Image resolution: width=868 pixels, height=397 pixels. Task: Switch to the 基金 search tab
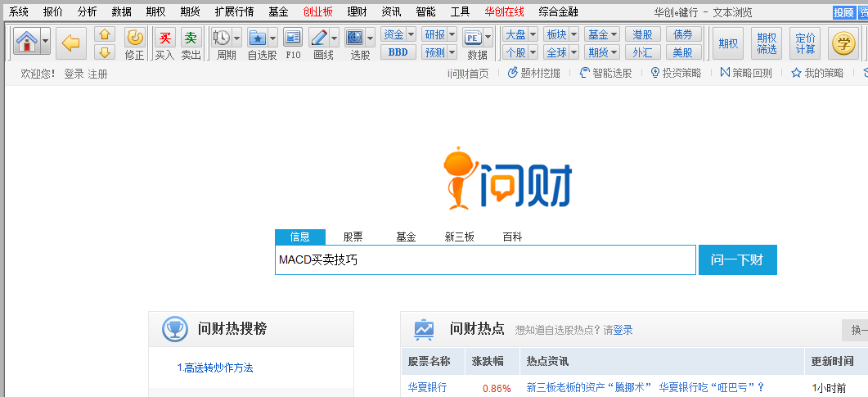(406, 237)
